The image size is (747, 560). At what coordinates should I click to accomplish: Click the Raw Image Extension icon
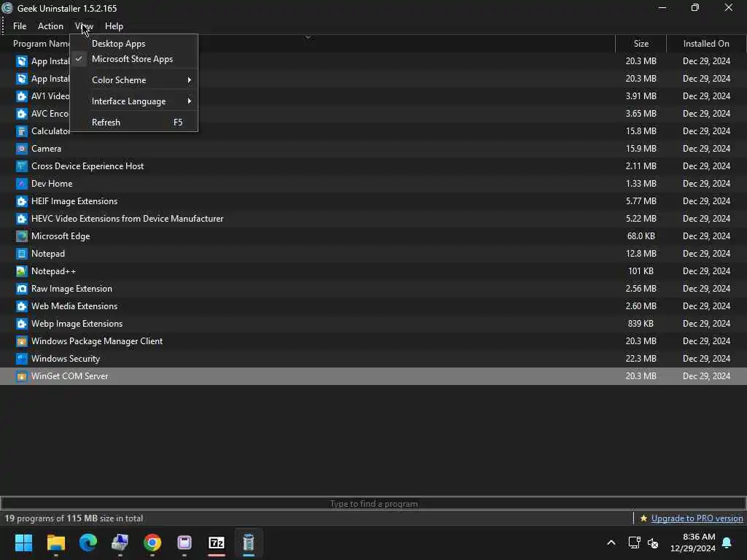tap(21, 289)
